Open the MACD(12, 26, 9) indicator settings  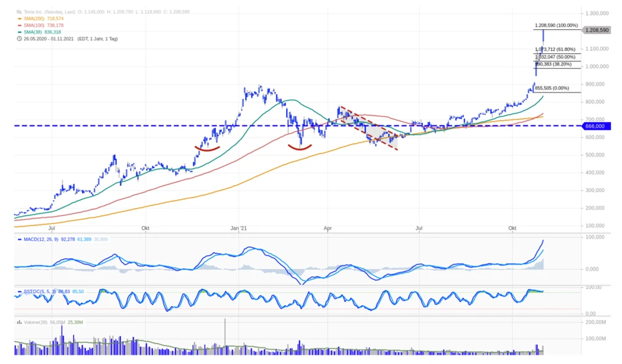click(x=40, y=239)
